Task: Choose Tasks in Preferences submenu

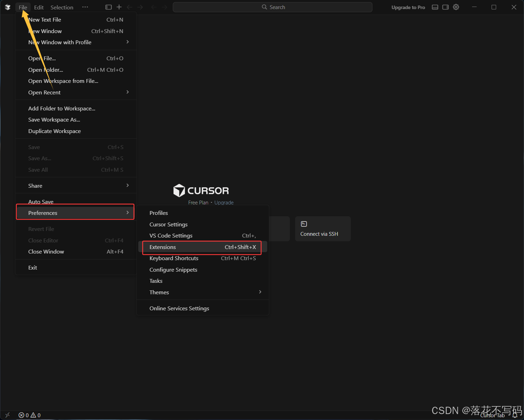Action: tap(203, 281)
